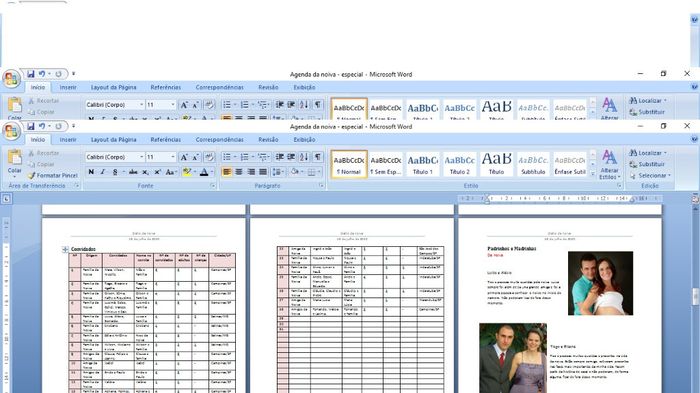Screen dimensions: 700x393
Task: Apply the Sem Esp... style in the front window
Action: [x=386, y=164]
